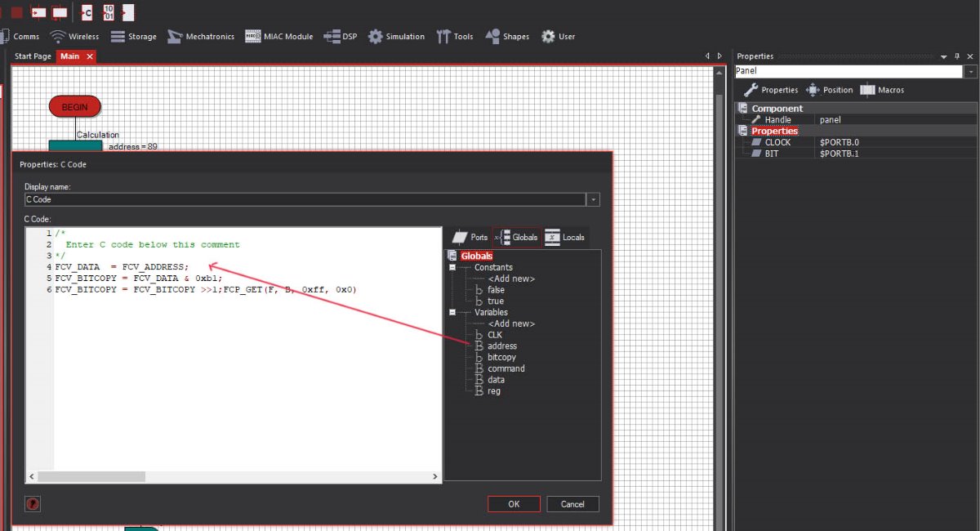Click the Cancel button in C Code dialog
This screenshot has width=980, height=531.
(x=572, y=504)
